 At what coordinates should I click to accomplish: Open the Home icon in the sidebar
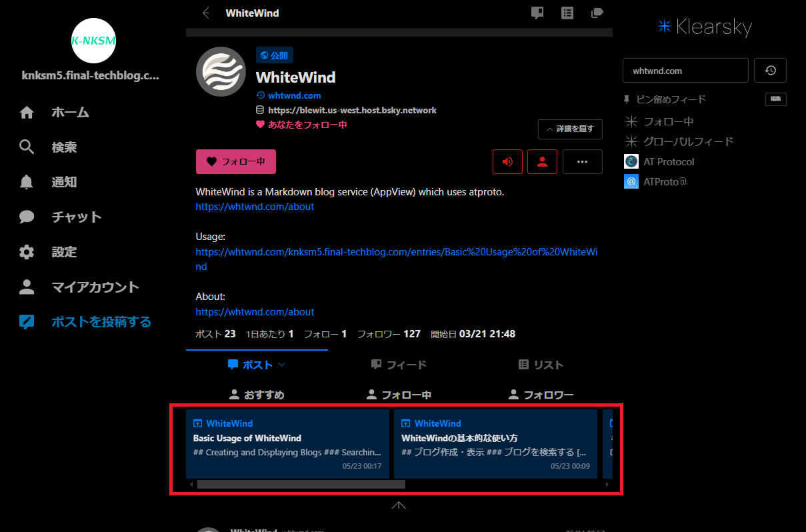27,113
